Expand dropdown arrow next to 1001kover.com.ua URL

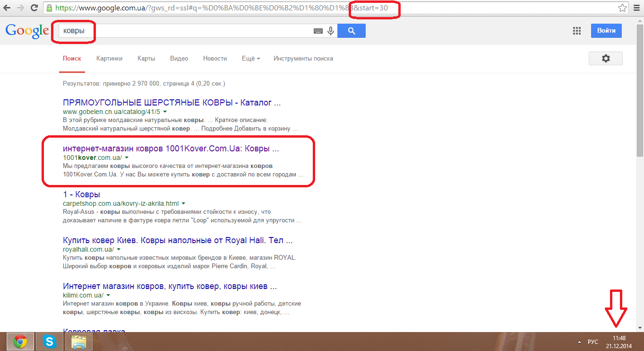coord(127,158)
